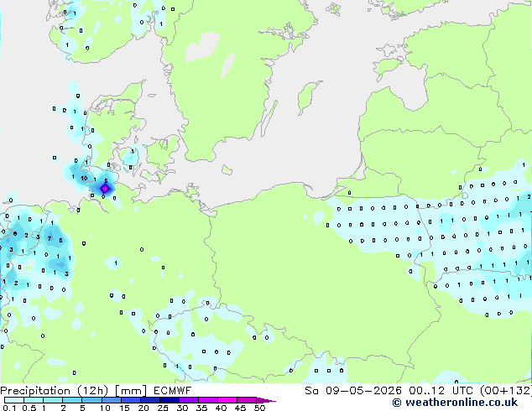Select the 0.1–0.5 mm palest cyan legend swatch

click(14, 400)
